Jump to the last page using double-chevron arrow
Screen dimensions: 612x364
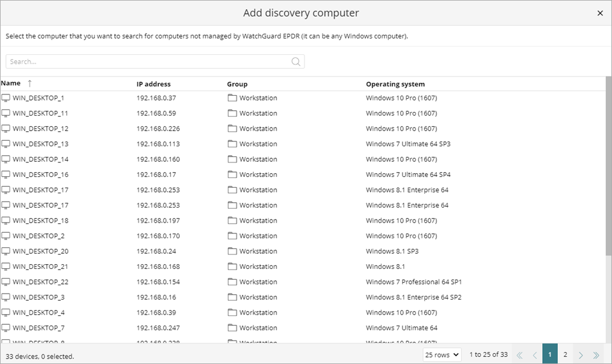(x=595, y=354)
